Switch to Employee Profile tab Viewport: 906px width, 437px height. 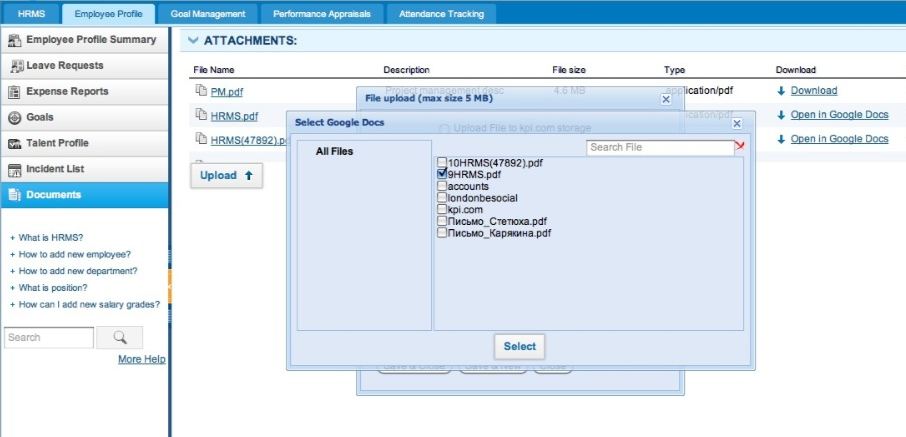click(x=108, y=13)
